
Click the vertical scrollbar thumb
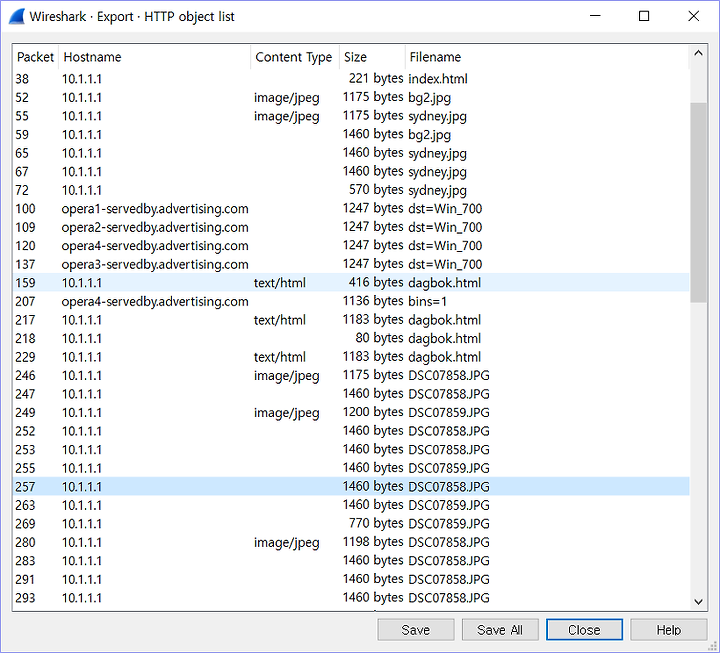click(698, 202)
